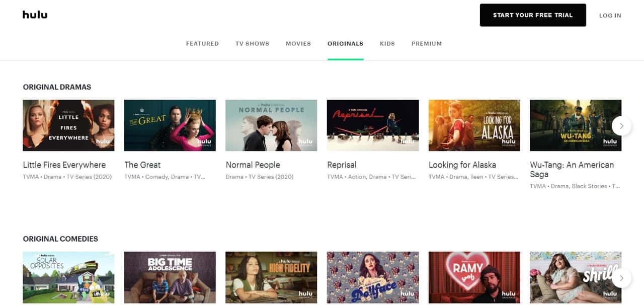Open Wu-Tang: An American Saga thumbnail
This screenshot has width=644, height=305.
576,125
